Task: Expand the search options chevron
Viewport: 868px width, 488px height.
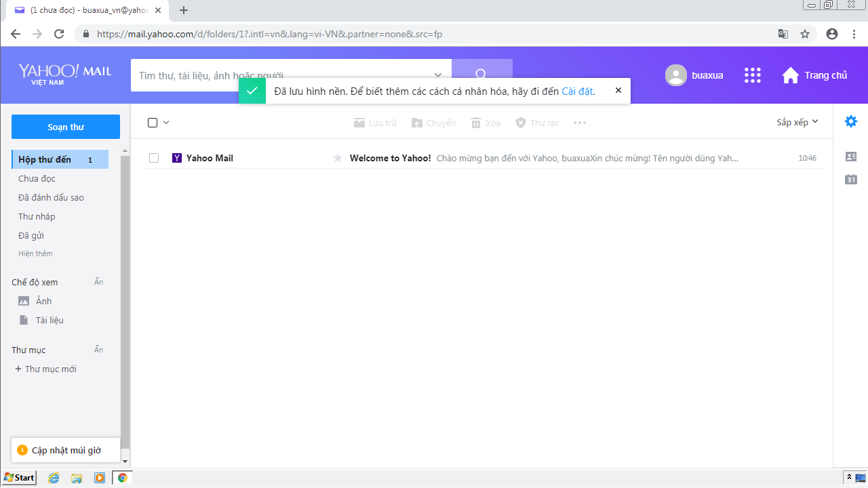Action: [438, 75]
